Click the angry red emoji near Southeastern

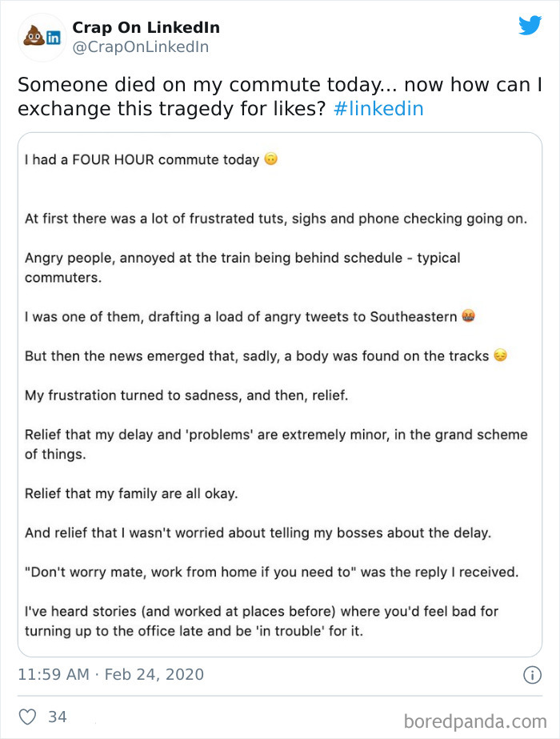point(467,315)
